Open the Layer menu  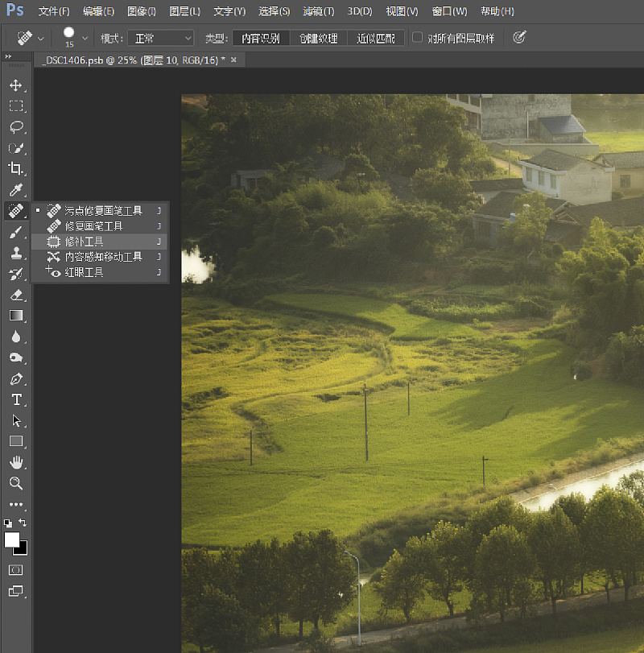[x=185, y=11]
